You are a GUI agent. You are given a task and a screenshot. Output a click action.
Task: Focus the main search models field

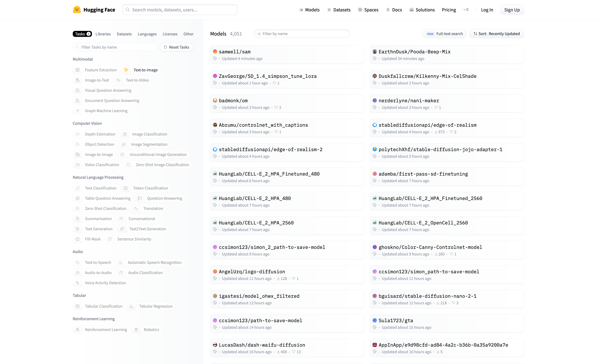tap(180, 10)
